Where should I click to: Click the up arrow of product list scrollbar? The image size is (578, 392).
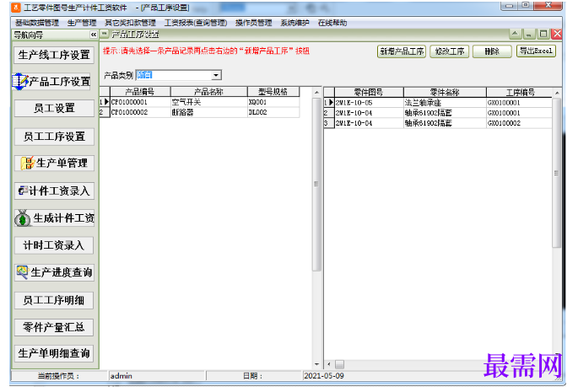(x=316, y=92)
